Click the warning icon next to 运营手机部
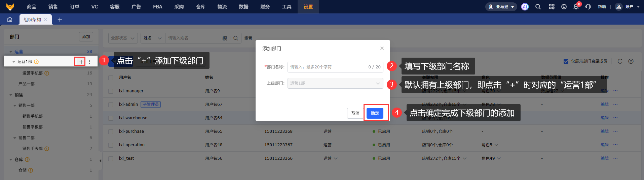 click(x=47, y=73)
